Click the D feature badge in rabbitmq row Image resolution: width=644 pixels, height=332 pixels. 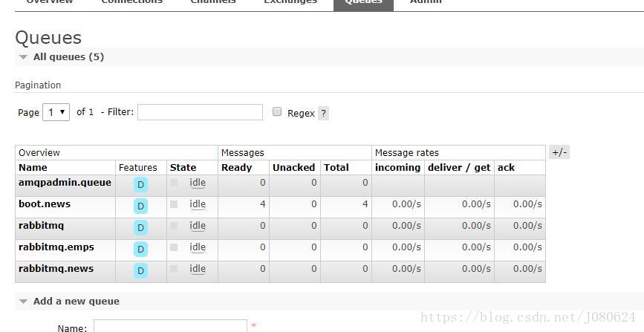coord(140,227)
